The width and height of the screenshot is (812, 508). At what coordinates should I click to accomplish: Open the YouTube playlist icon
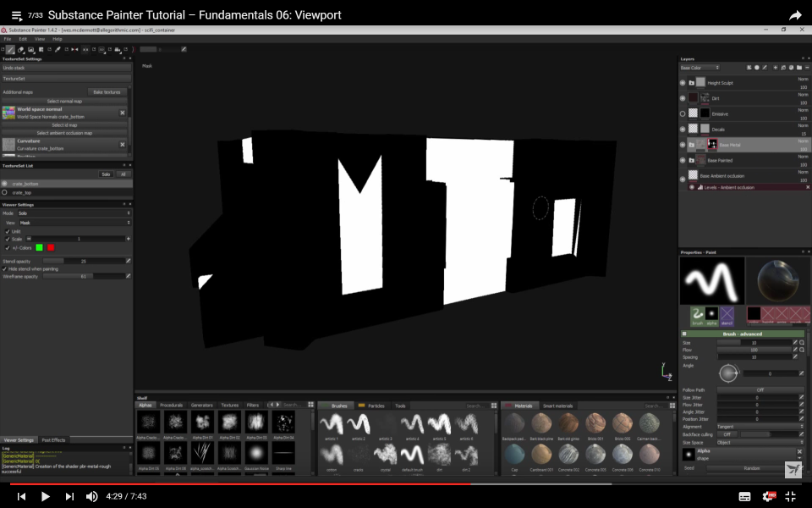pyautogui.click(x=17, y=15)
